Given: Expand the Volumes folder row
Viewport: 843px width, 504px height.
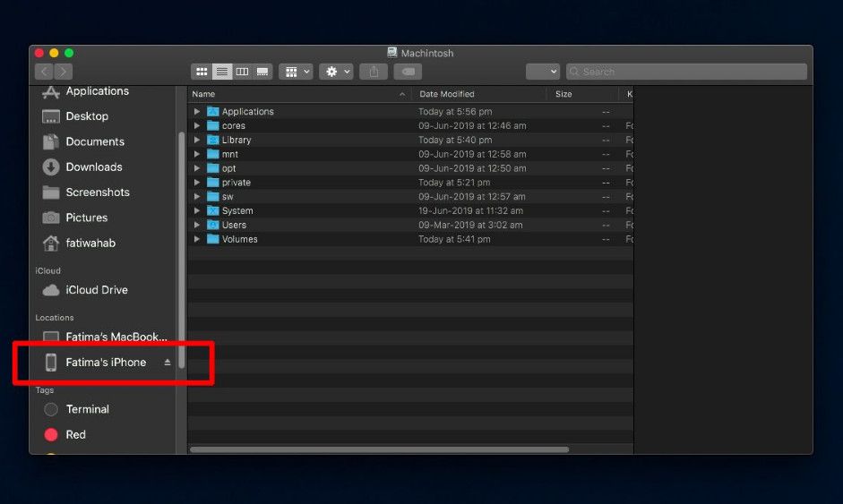Looking at the screenshot, I should tap(197, 239).
